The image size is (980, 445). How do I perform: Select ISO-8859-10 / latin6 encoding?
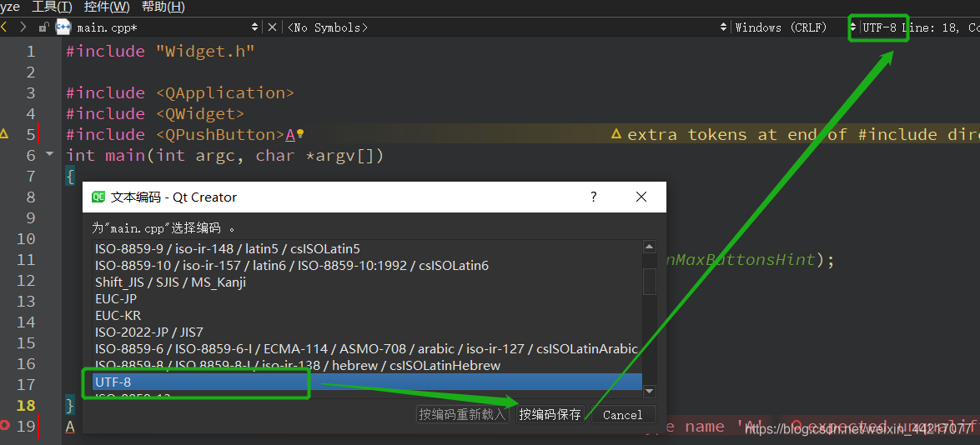367,265
